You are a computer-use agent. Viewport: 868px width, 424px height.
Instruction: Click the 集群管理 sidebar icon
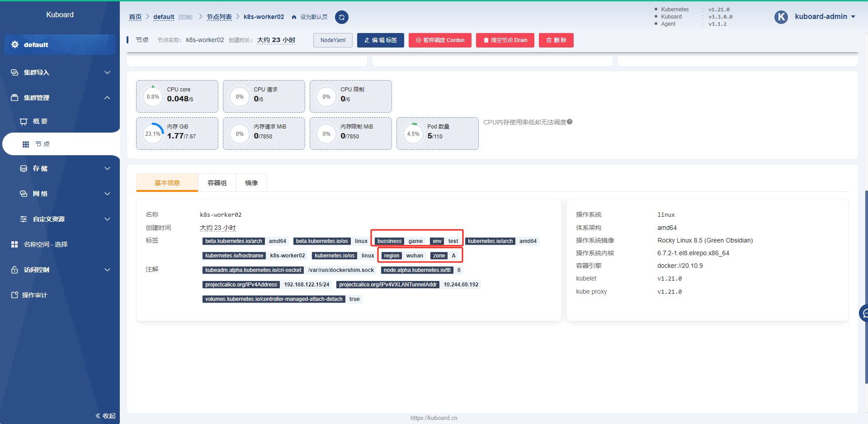15,98
